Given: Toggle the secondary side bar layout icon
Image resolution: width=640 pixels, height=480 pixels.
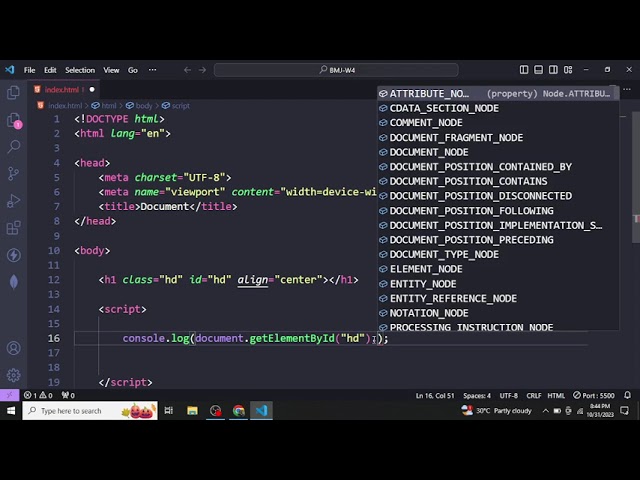Looking at the screenshot, I should click(x=553, y=70).
